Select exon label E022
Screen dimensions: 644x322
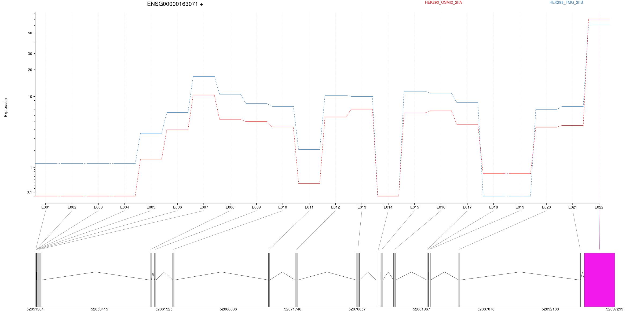click(x=599, y=207)
